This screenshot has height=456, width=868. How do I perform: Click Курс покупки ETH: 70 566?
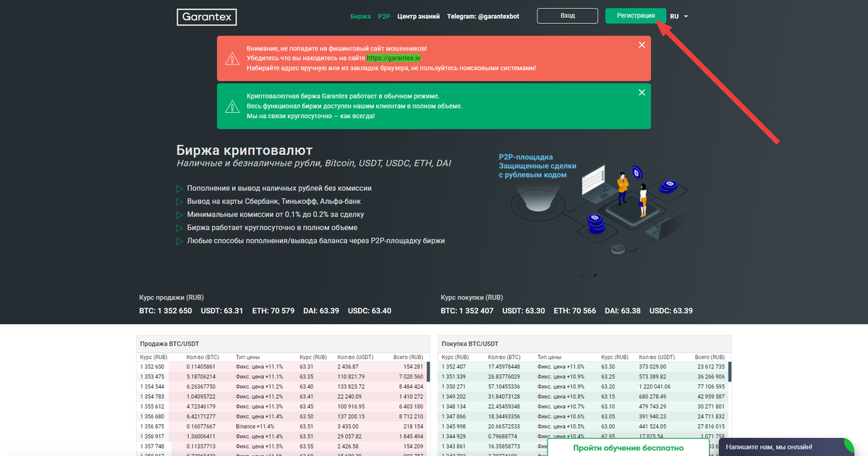coord(575,311)
